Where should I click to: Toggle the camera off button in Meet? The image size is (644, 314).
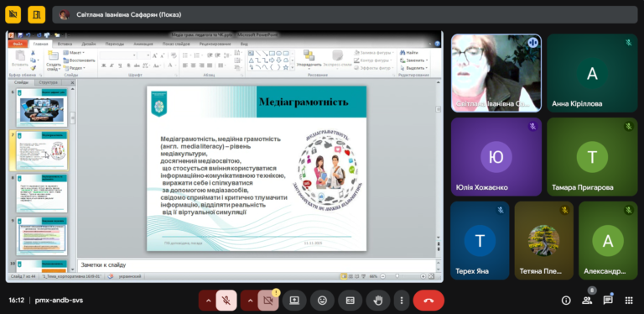pyautogui.click(x=268, y=301)
